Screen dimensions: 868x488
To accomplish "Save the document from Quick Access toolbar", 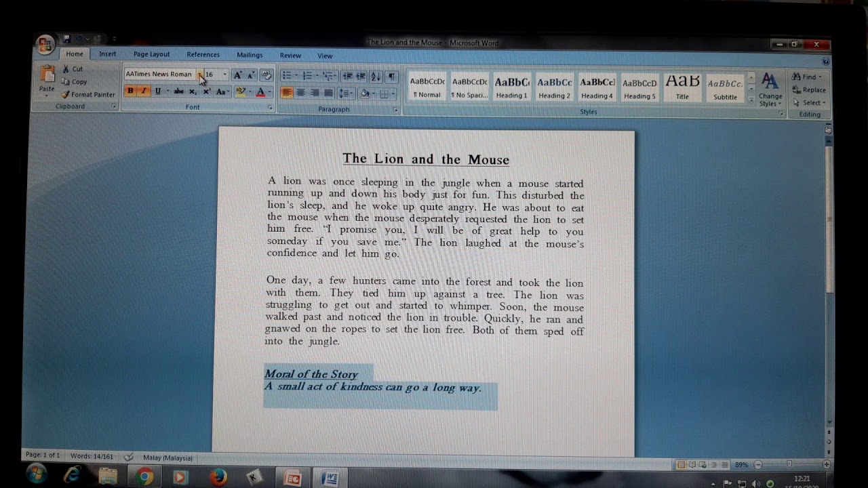I will click(x=66, y=40).
